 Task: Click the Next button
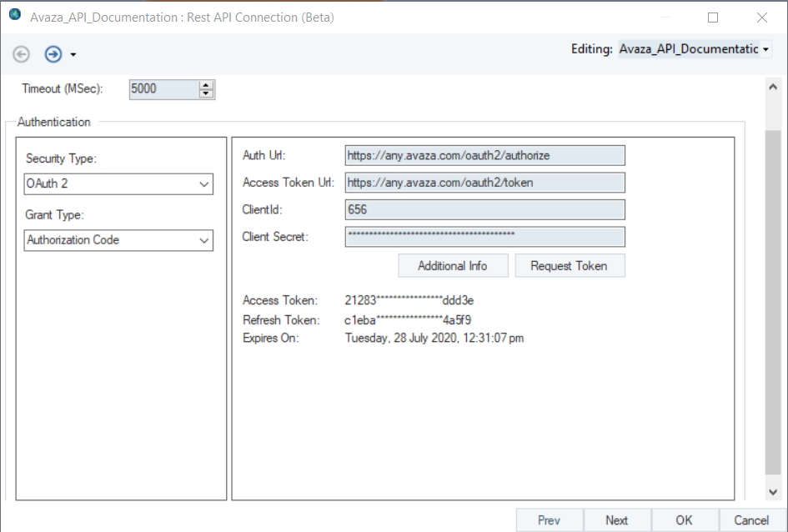[x=617, y=520]
